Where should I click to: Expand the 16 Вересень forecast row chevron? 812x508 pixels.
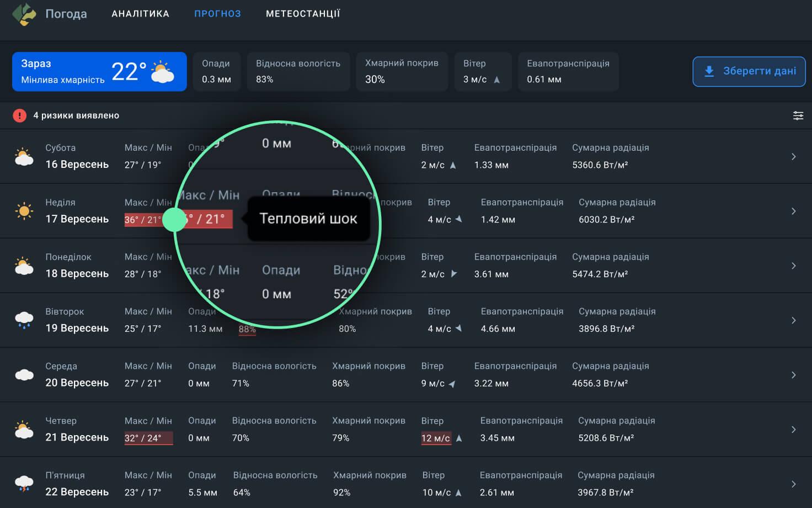tap(793, 157)
